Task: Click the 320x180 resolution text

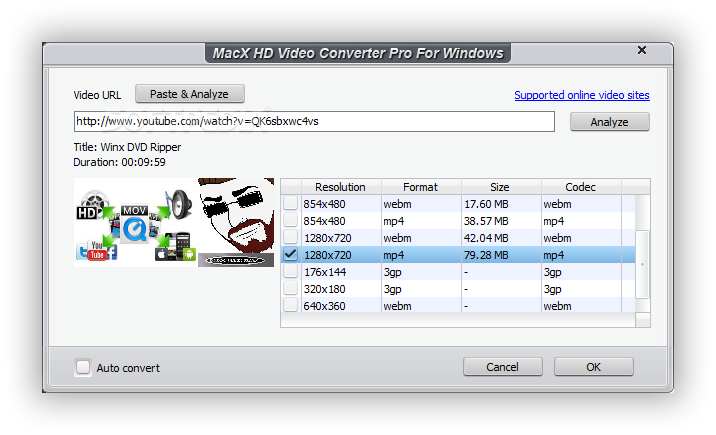Action: [x=325, y=289]
